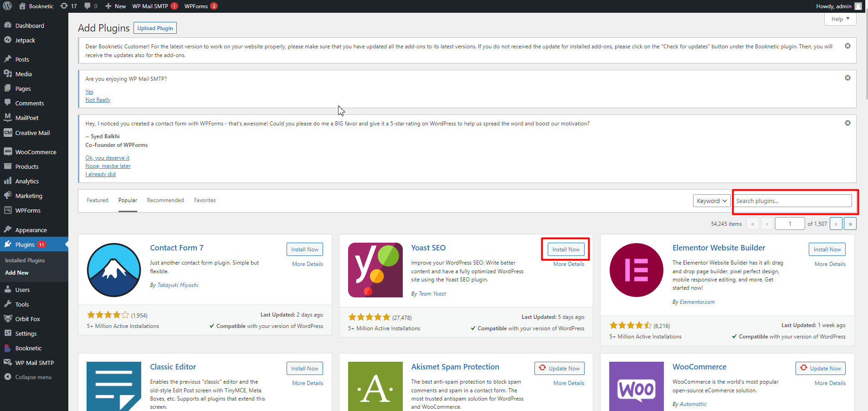Viewport: 868px width, 411px height.
Task: Collapse the admin sidebar menu
Action: coord(33,377)
